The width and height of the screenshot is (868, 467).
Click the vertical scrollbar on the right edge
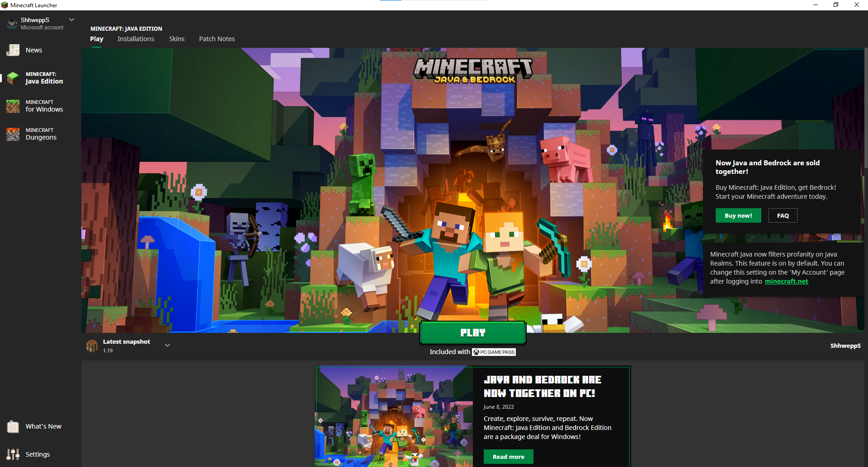click(866, 108)
